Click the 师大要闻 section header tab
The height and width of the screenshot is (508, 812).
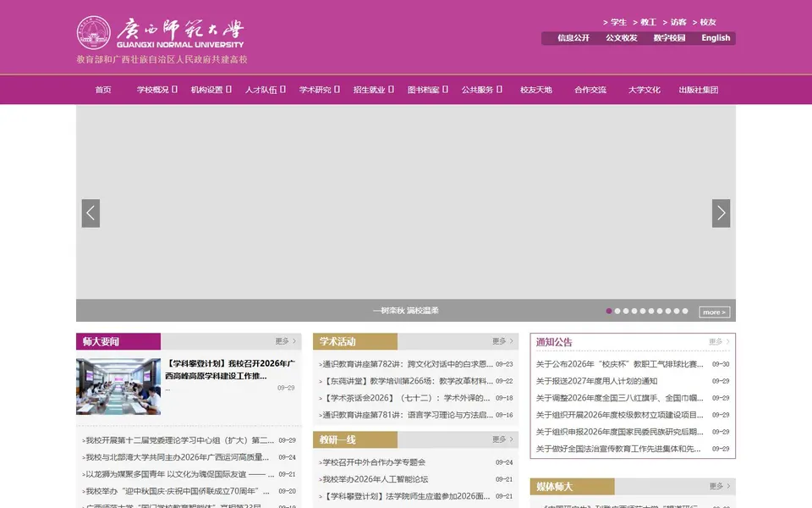pyautogui.click(x=118, y=341)
